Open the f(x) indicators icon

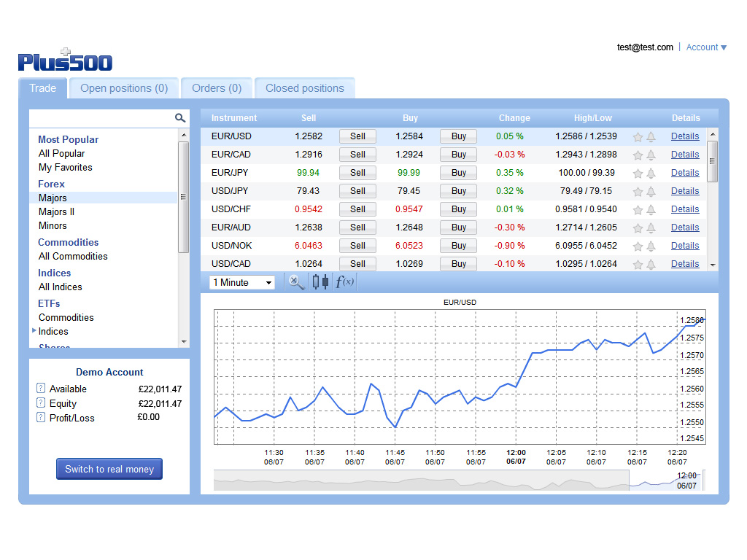[x=344, y=282]
